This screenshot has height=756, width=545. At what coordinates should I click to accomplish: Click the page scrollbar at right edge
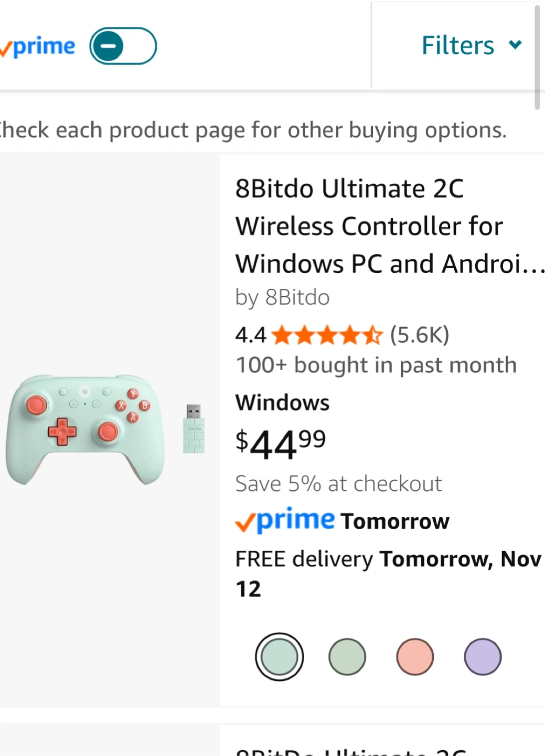pyautogui.click(x=537, y=58)
